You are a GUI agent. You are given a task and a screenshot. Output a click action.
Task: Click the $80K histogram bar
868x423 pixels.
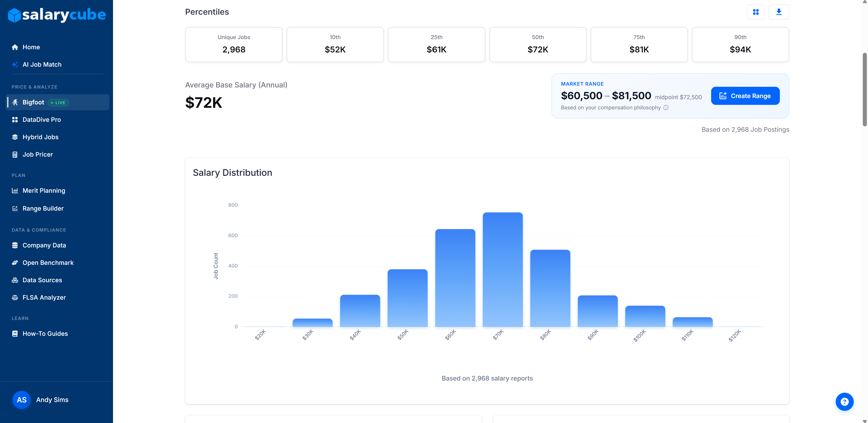[x=550, y=288]
